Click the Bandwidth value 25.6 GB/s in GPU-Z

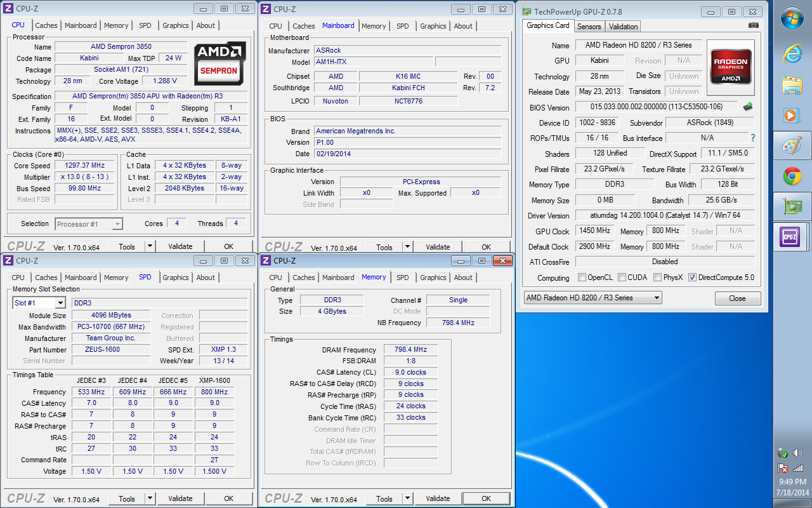pyautogui.click(x=721, y=200)
